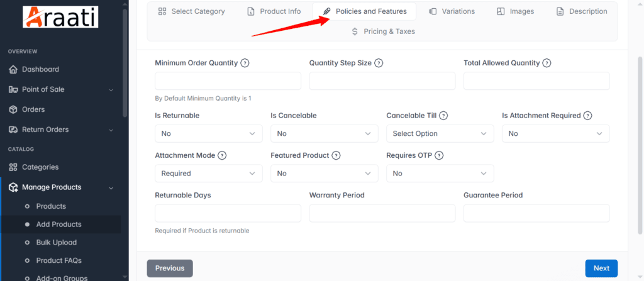The image size is (644, 281).
Task: Go to the Product Info tab
Action: [274, 11]
